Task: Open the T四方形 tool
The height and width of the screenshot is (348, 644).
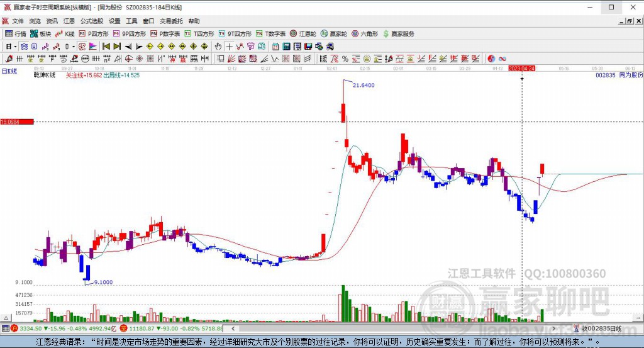Action: [x=199, y=34]
